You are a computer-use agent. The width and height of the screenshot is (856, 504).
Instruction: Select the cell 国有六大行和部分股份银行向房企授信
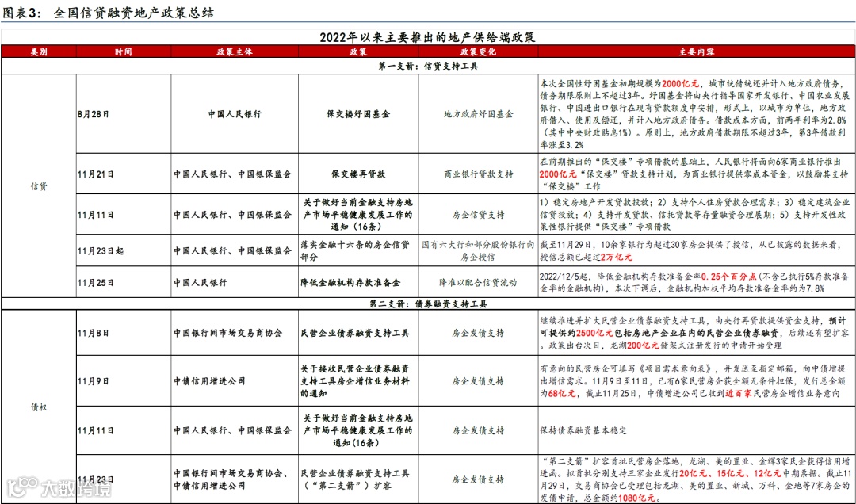click(478, 250)
